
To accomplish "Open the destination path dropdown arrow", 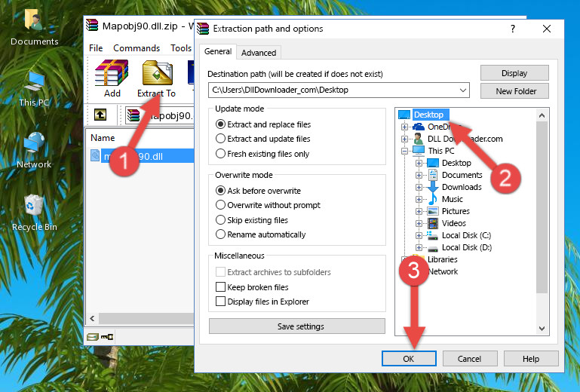I will pyautogui.click(x=463, y=90).
